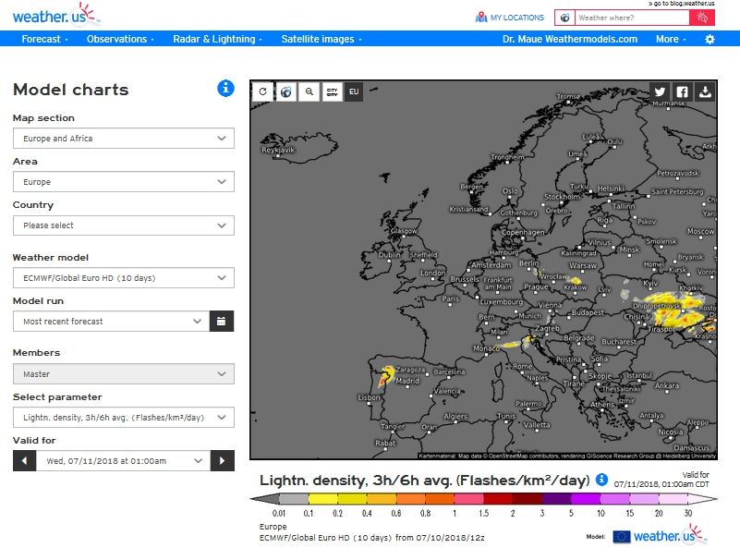The height and width of the screenshot is (560, 740).
Task: Go to previous valid time
Action: [x=25, y=461]
